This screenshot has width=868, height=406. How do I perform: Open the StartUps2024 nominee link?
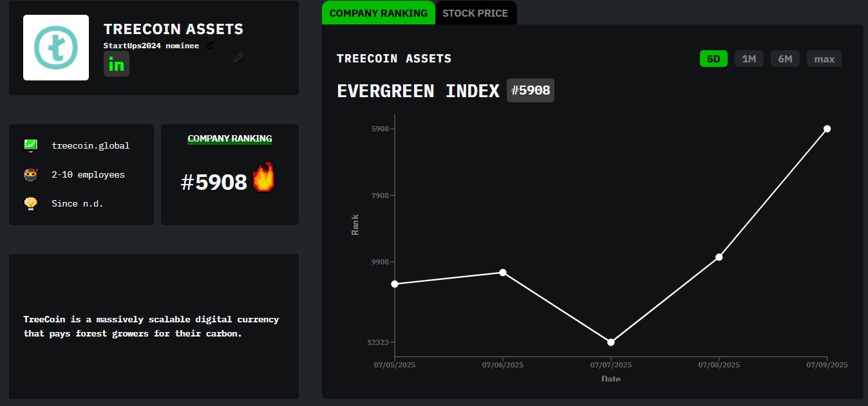coord(151,46)
